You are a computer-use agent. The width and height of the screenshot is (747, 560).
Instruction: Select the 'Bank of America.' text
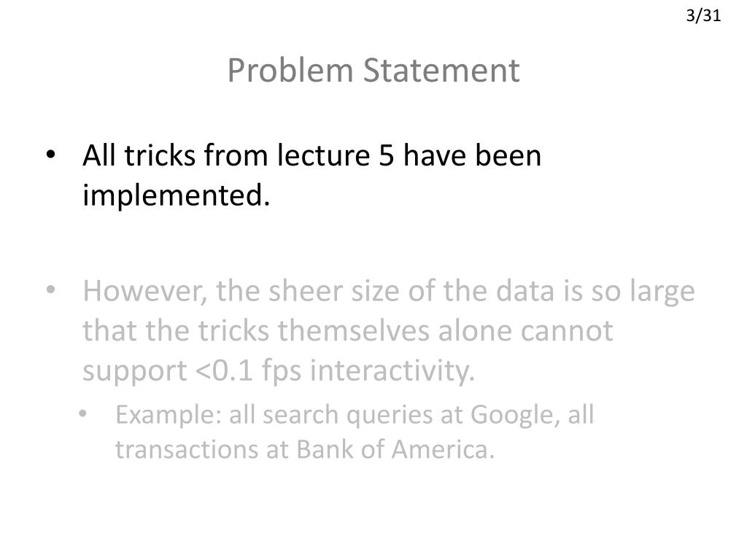[x=395, y=449]
